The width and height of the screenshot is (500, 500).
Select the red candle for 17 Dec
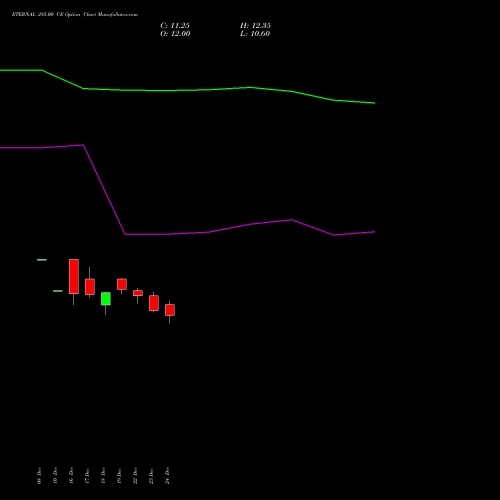pos(90,287)
